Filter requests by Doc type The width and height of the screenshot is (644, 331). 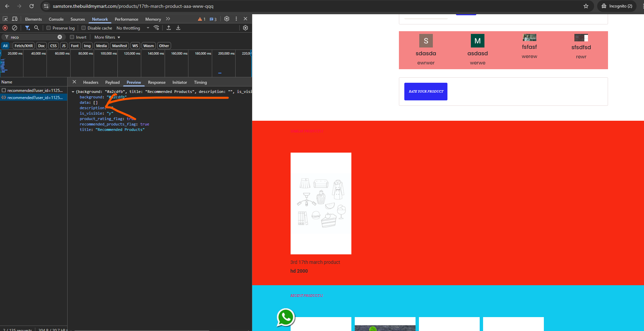click(x=41, y=46)
